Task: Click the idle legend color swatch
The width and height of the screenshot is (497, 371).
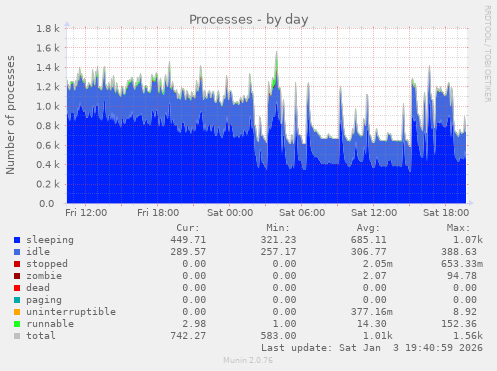Action: (x=17, y=252)
